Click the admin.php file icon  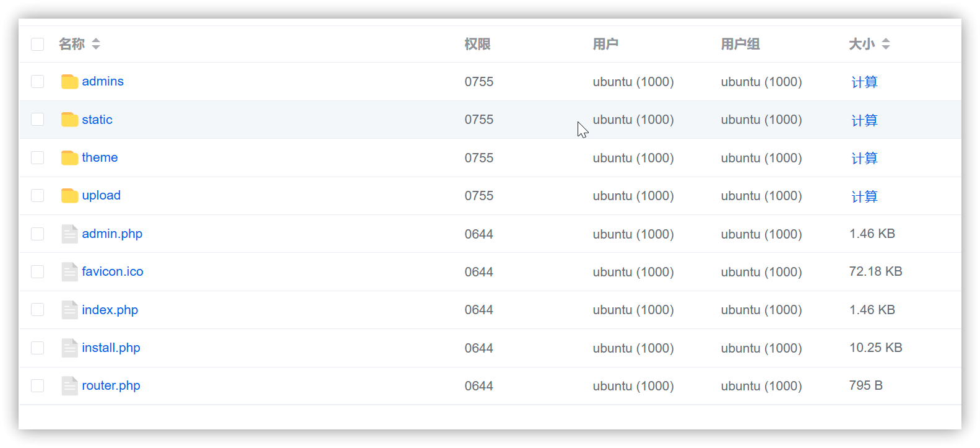69,234
